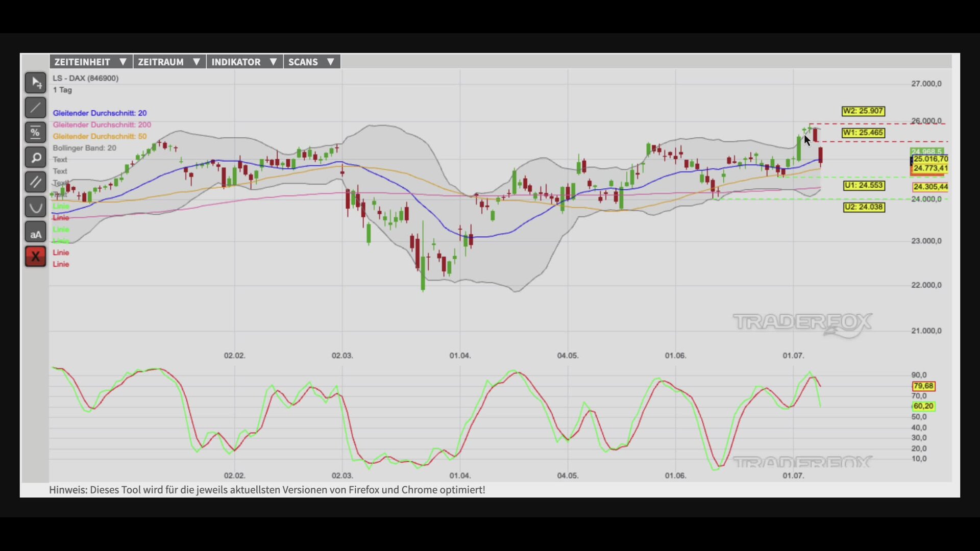
Task: Open the INDIKATOR dropdown arrow
Action: pos(273,62)
